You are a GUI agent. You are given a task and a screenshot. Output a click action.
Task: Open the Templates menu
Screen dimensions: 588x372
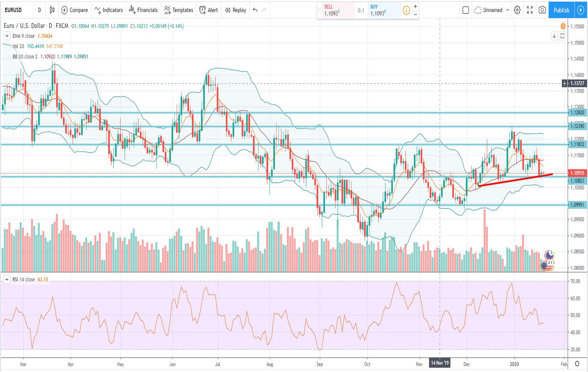(x=179, y=10)
